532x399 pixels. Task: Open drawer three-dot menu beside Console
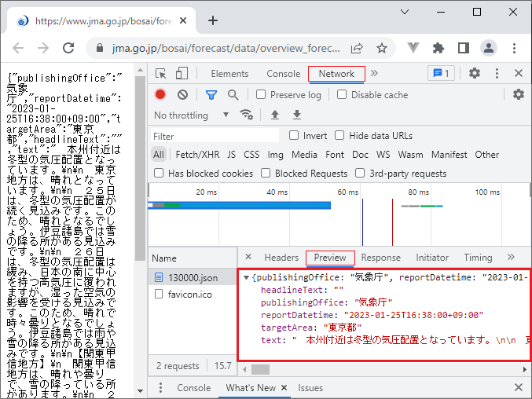coord(160,387)
